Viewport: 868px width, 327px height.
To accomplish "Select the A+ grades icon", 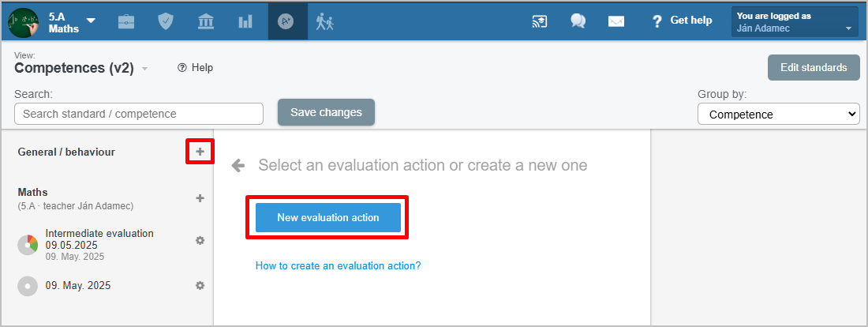I will tap(286, 21).
